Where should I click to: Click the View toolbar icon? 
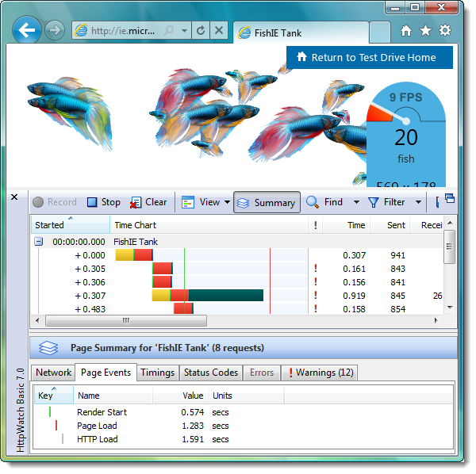(x=187, y=203)
